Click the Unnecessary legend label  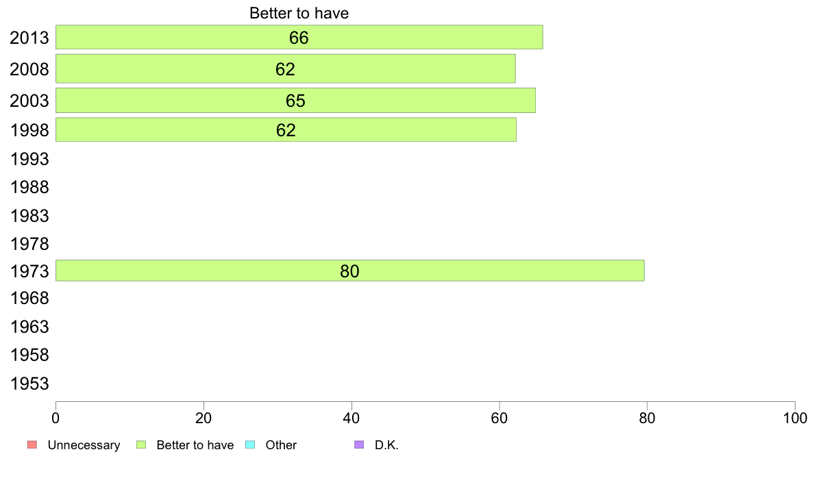84,445
